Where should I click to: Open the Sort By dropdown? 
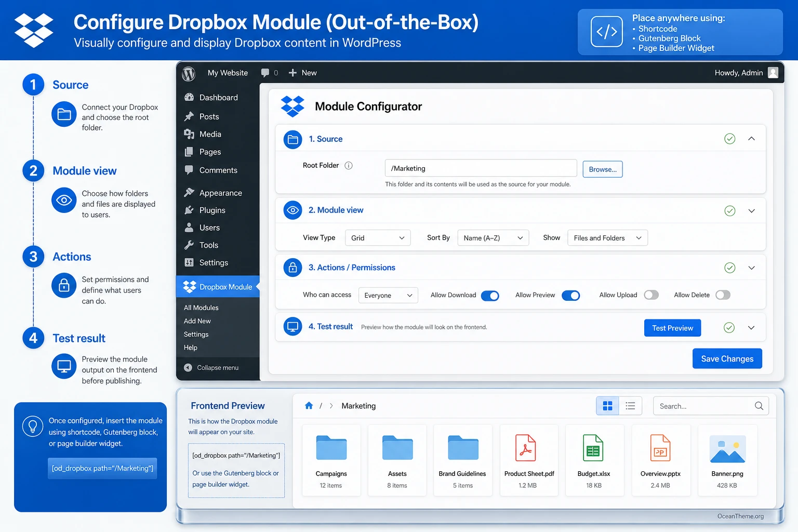click(x=493, y=238)
